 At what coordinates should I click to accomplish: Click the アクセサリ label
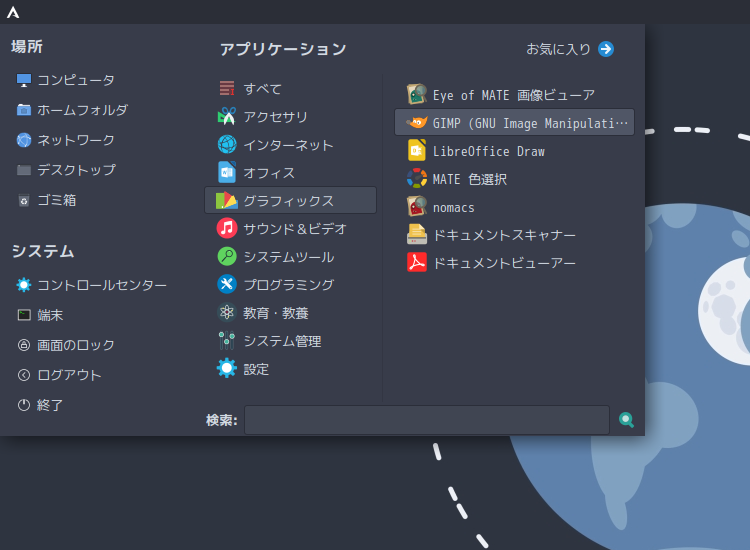tap(276, 117)
